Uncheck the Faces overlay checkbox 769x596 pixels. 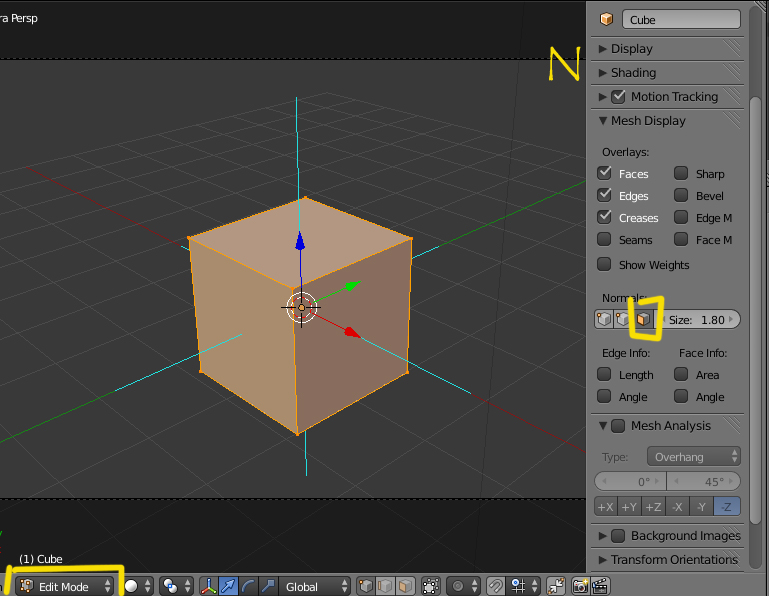pyautogui.click(x=605, y=173)
